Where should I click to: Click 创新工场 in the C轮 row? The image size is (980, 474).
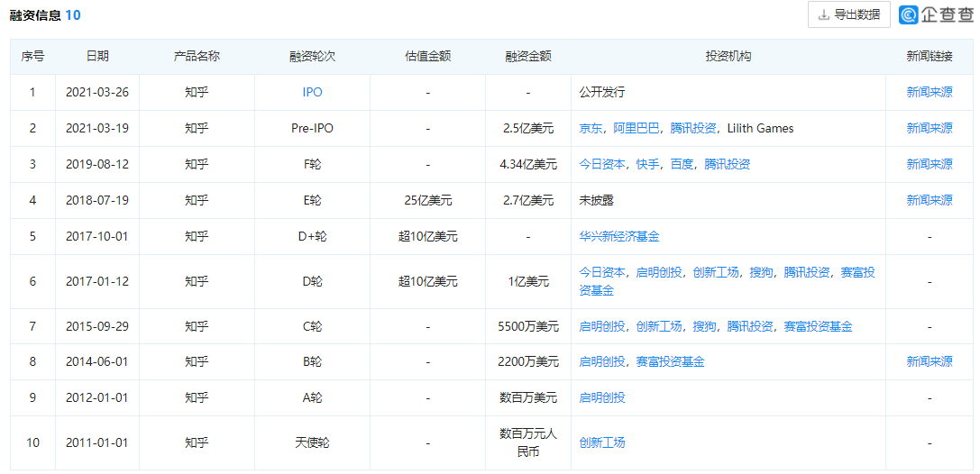[659, 326]
